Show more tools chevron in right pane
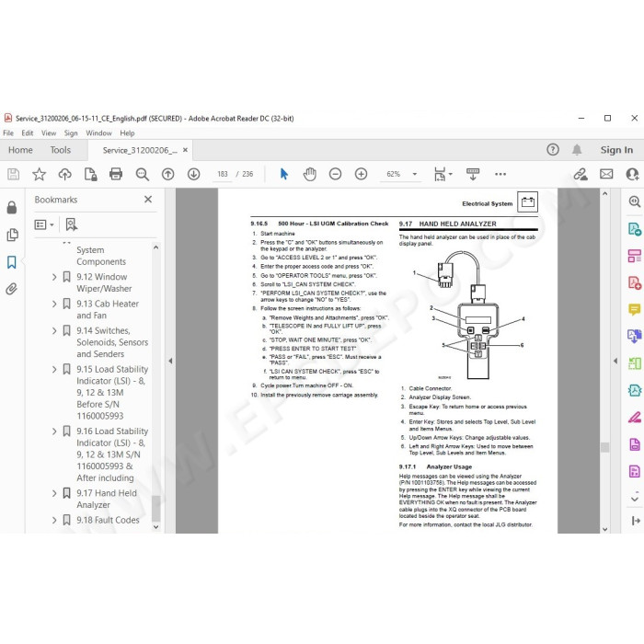This screenshot has width=644, height=644. [x=635, y=498]
